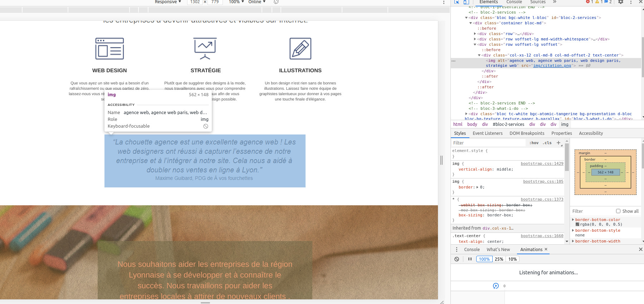Click the replay animation timeline icon
The height and width of the screenshot is (304, 644).
[496, 286]
